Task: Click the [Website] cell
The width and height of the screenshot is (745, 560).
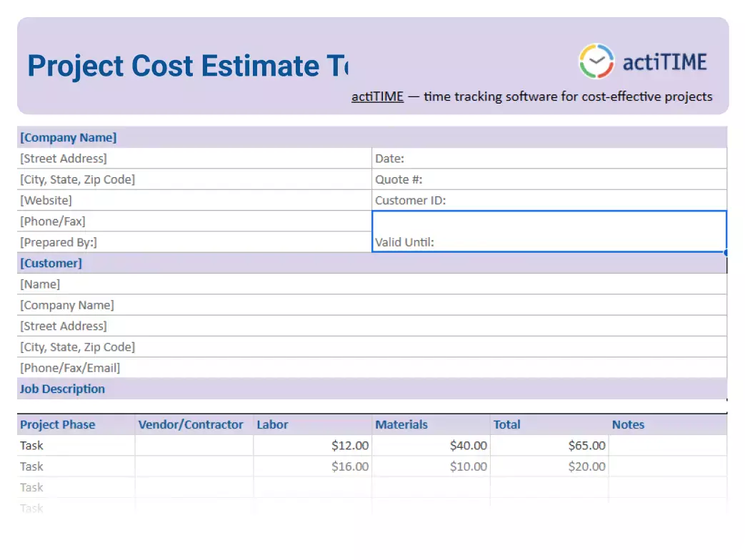Action: pos(46,200)
